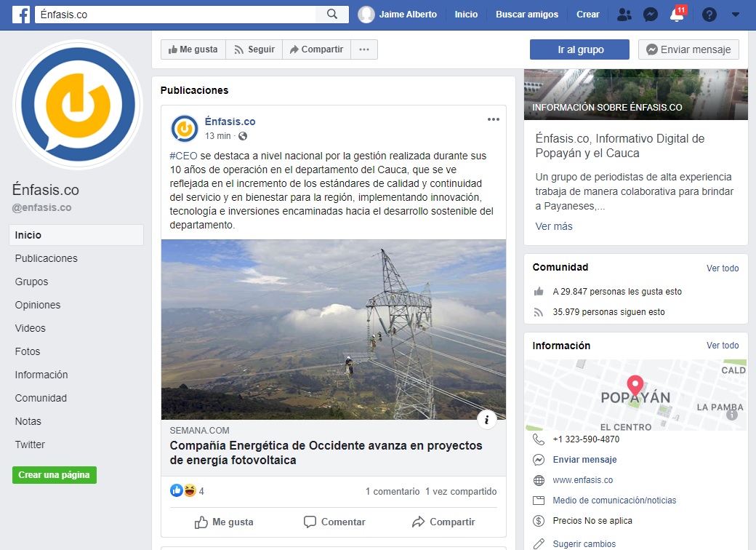756x550 pixels.
Task: Click Crear in the top bar
Action: click(x=588, y=15)
